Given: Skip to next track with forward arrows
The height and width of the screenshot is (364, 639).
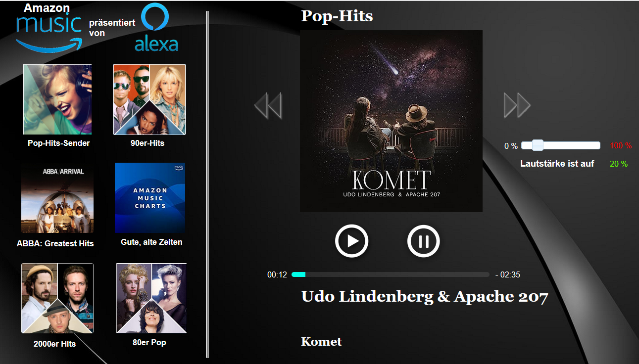Looking at the screenshot, I should pos(517,105).
